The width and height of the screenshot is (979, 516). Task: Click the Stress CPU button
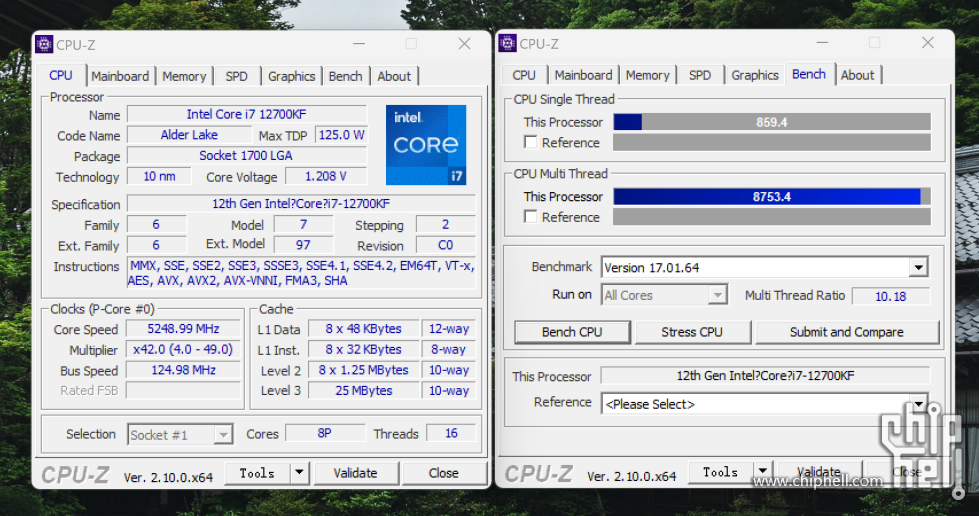(692, 332)
